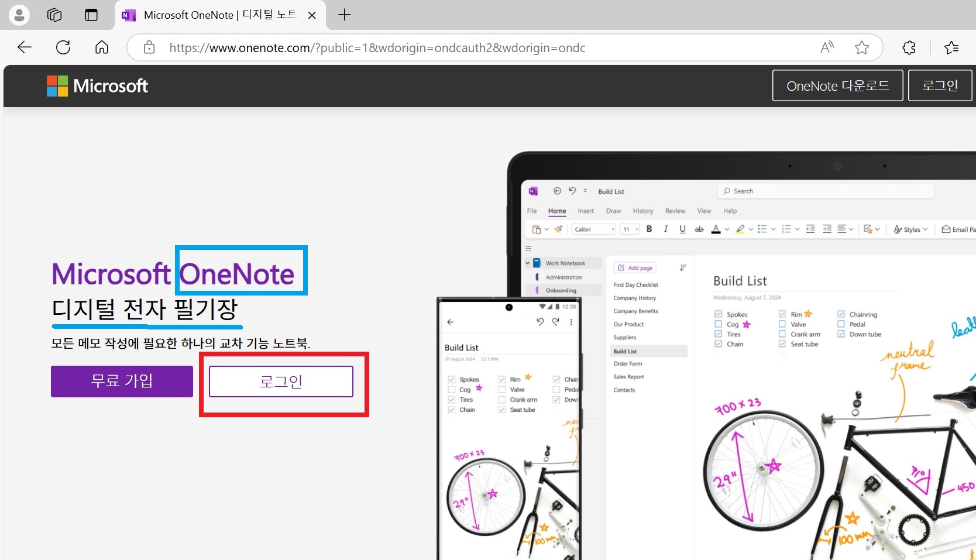Screen dimensions: 976x560
Task: Click the back arrow in phone app
Action: [450, 322]
